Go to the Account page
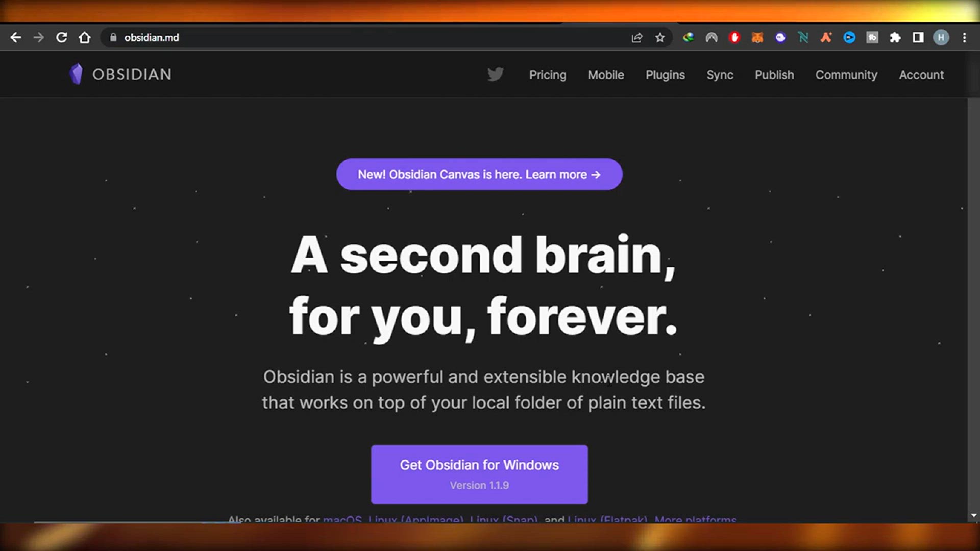This screenshot has width=980, height=551. pos(921,74)
